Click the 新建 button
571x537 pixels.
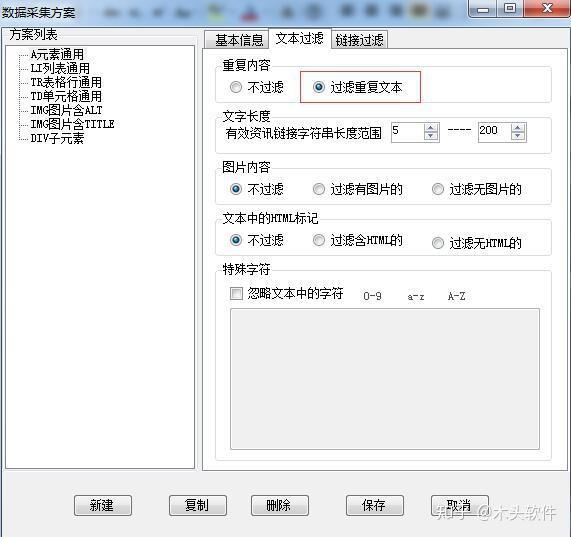103,505
